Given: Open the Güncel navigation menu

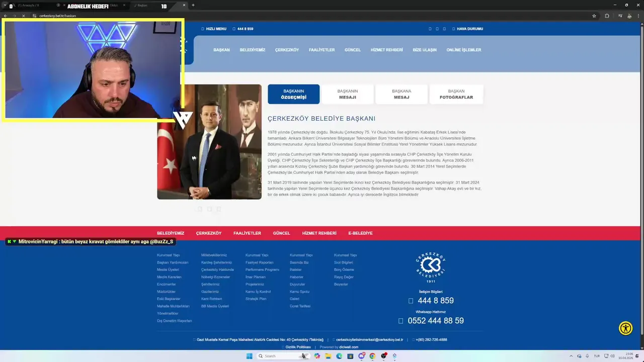Looking at the screenshot, I should point(353,50).
